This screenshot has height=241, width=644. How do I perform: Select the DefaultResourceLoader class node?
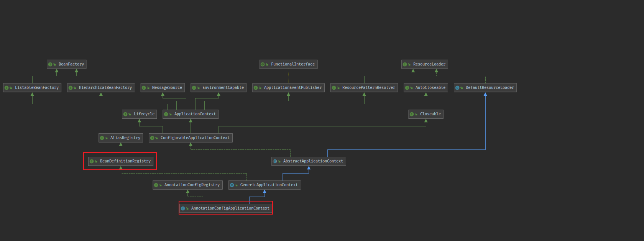coord(485,88)
